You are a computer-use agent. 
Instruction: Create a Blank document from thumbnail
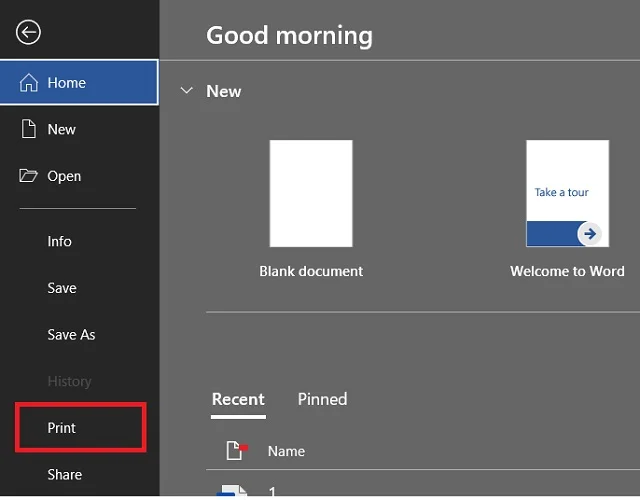click(x=311, y=193)
